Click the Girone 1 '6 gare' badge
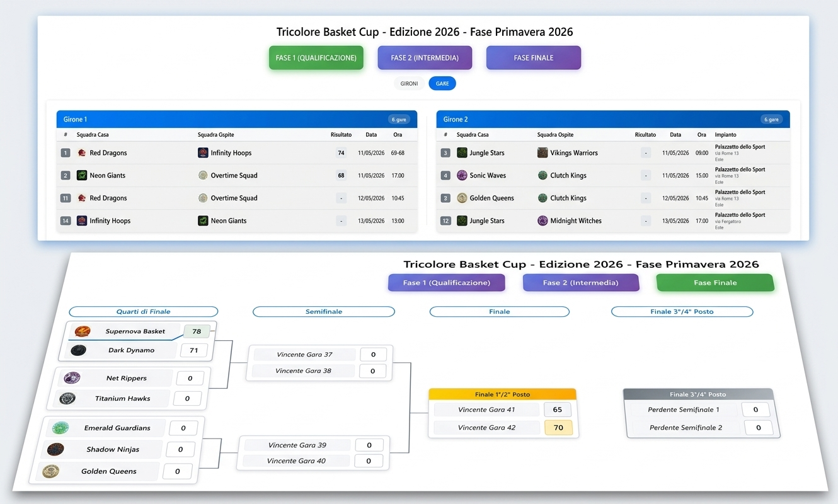Viewport: 838px width, 504px height. [399, 120]
